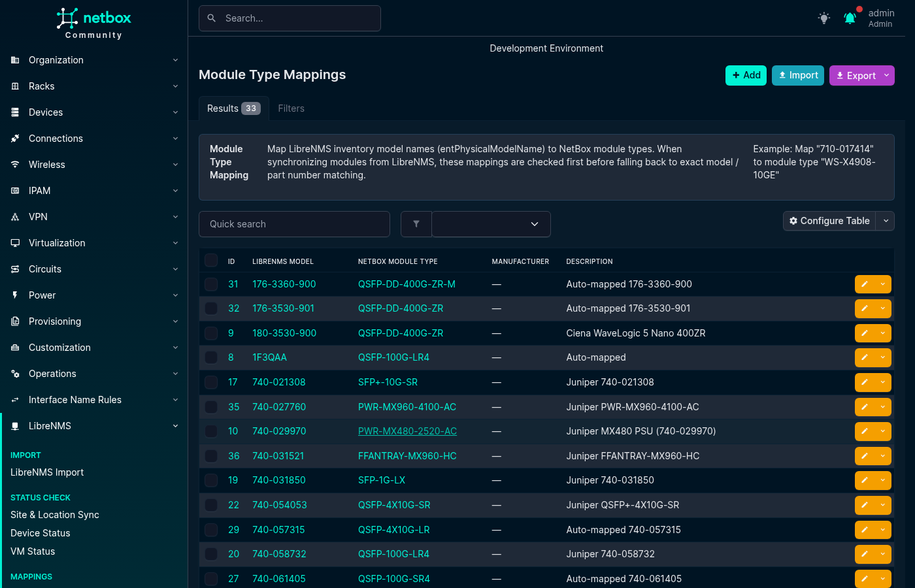Open LibreNMS Import menu item
This screenshot has width=915, height=588.
(x=47, y=472)
